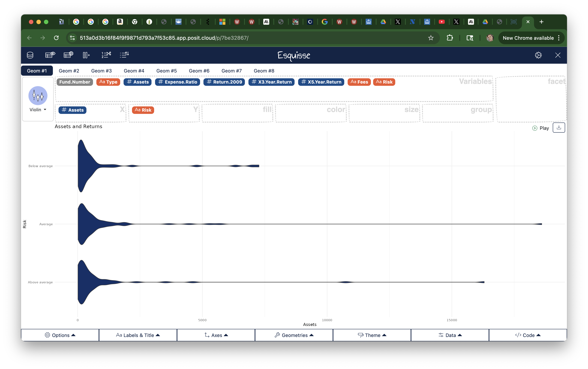This screenshot has height=369, width=588.
Task: Click the Expense.Ratio variable badge
Action: pyautogui.click(x=178, y=82)
